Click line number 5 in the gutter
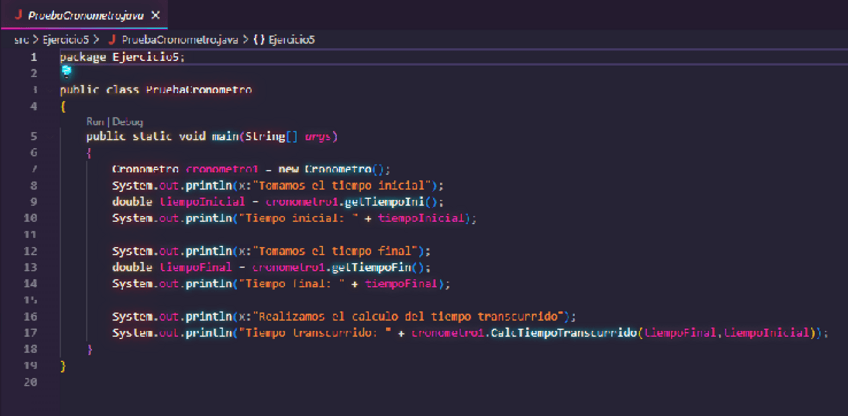This screenshot has height=416, width=848. (x=33, y=136)
